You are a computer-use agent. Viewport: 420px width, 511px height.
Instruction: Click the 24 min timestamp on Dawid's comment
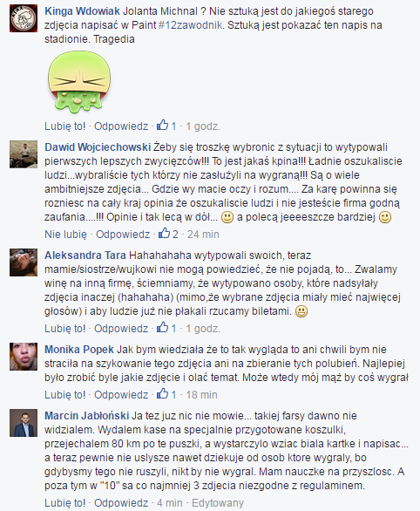click(x=203, y=235)
